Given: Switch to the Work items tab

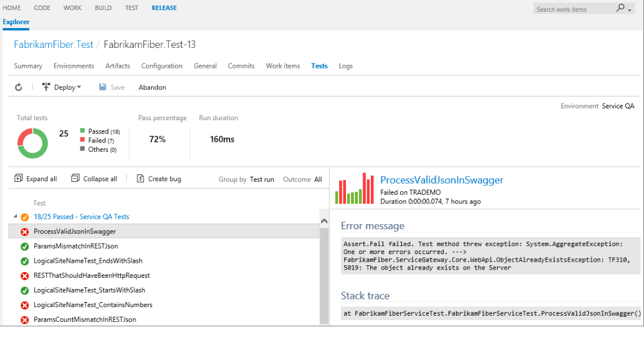Looking at the screenshot, I should [283, 66].
